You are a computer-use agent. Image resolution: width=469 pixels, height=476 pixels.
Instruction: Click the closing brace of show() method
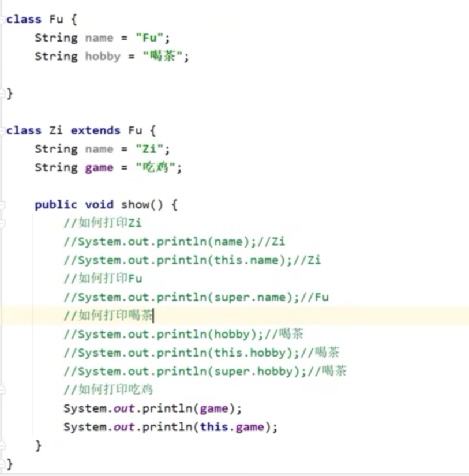38,445
